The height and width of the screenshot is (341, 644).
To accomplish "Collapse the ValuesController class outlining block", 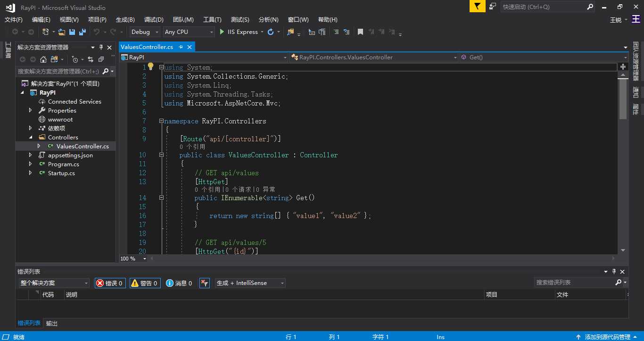I will click(x=161, y=155).
